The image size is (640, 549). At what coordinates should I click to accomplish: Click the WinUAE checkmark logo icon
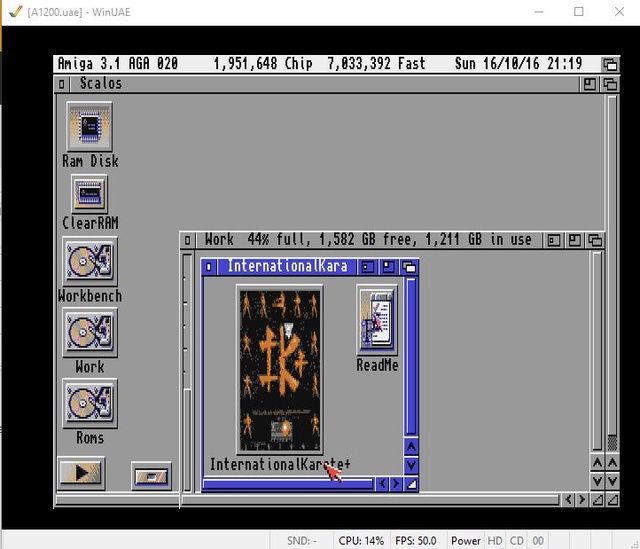16,11
